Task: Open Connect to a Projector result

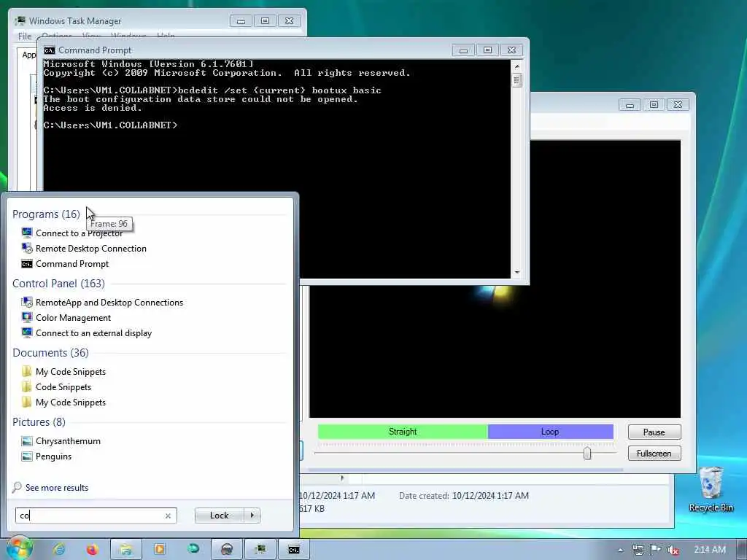Action: pyautogui.click(x=79, y=233)
